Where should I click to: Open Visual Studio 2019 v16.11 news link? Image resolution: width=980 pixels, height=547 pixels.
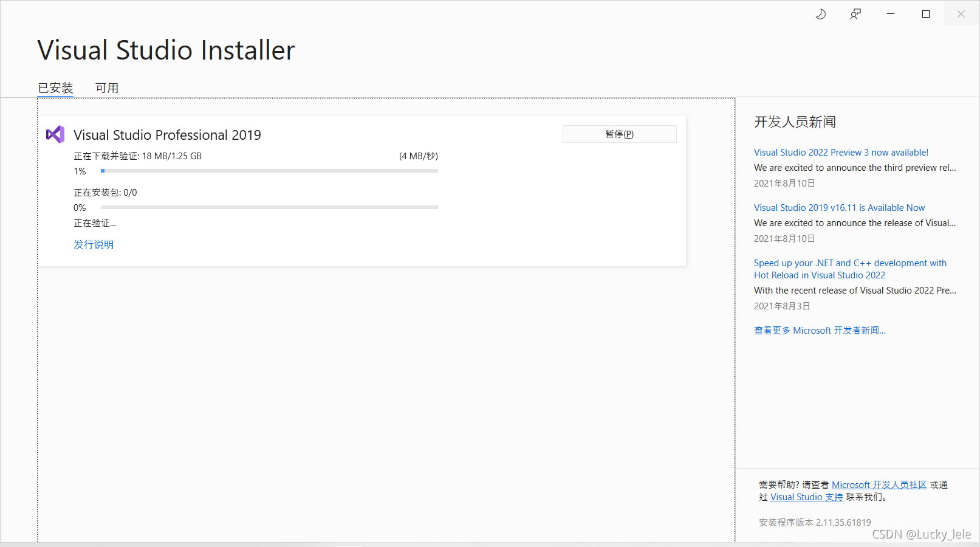[x=839, y=208]
